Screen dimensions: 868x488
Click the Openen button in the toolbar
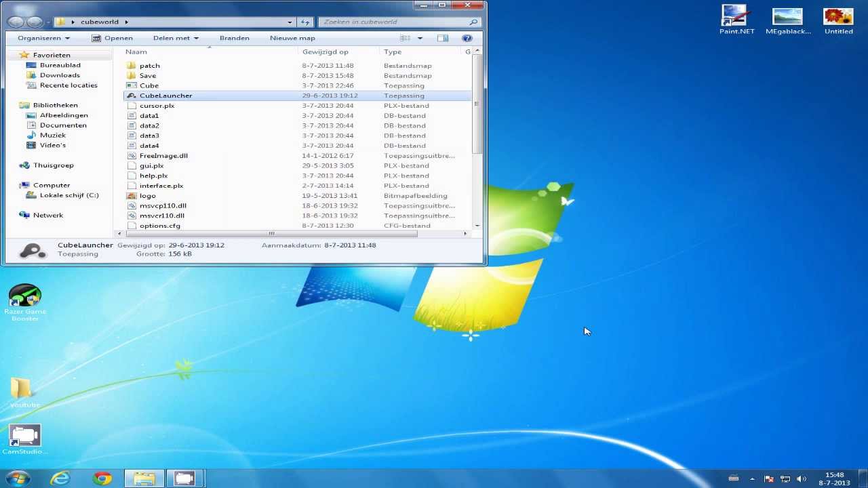tap(113, 38)
